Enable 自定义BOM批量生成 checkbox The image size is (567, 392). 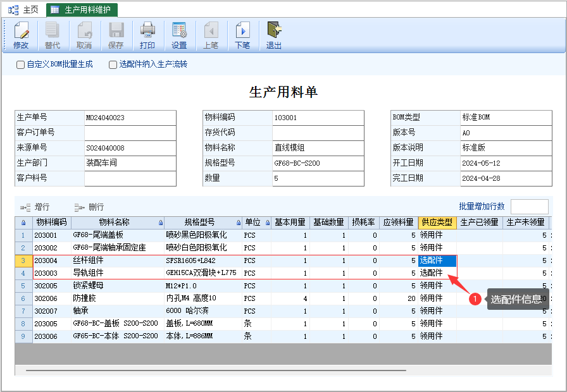click(21, 64)
